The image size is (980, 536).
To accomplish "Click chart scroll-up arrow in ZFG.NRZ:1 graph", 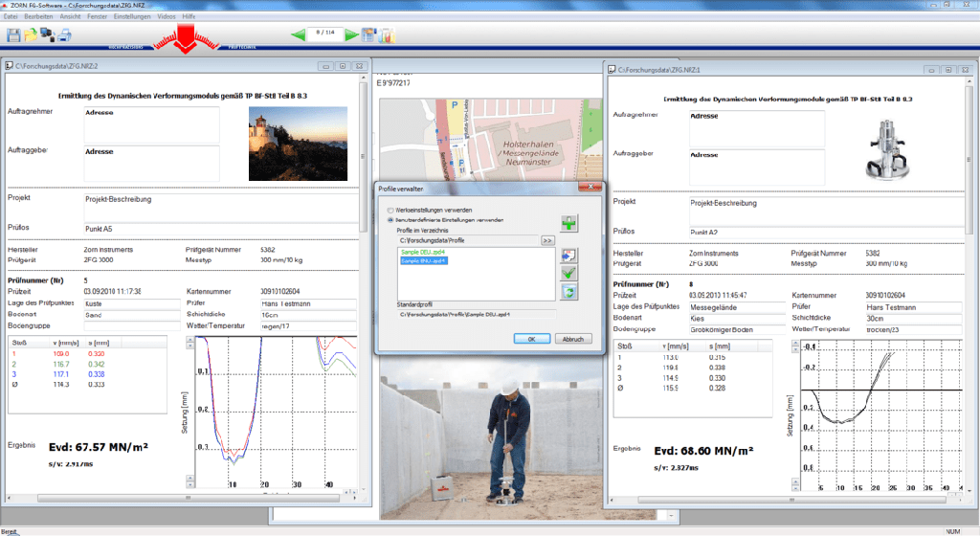I will 795,345.
